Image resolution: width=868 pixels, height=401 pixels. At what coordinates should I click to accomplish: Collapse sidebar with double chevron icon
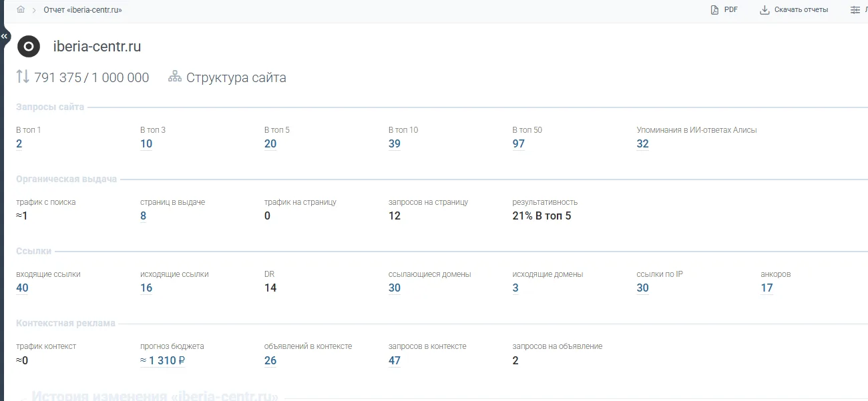click(x=5, y=36)
